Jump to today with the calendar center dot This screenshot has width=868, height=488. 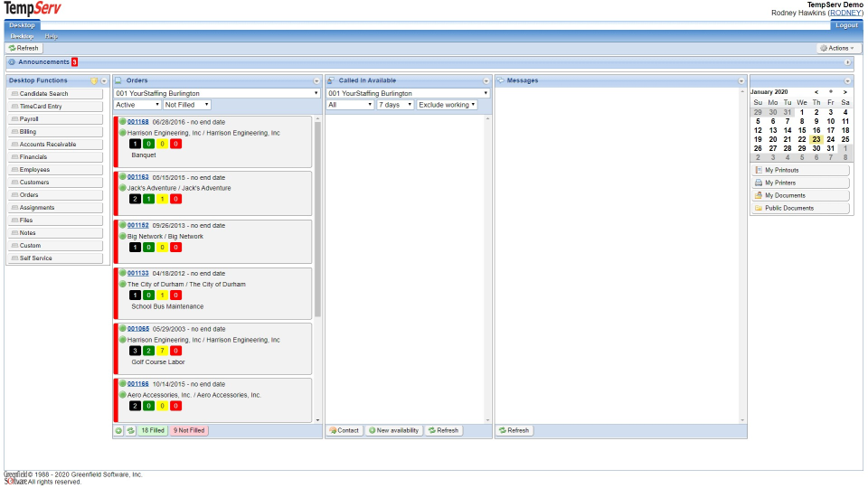click(x=830, y=92)
